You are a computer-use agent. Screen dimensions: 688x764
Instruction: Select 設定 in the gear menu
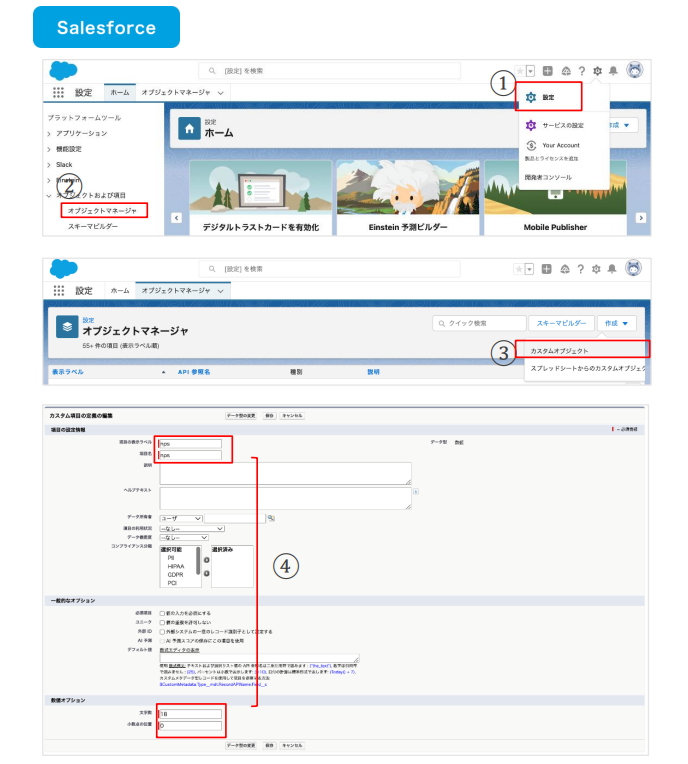coord(548,97)
